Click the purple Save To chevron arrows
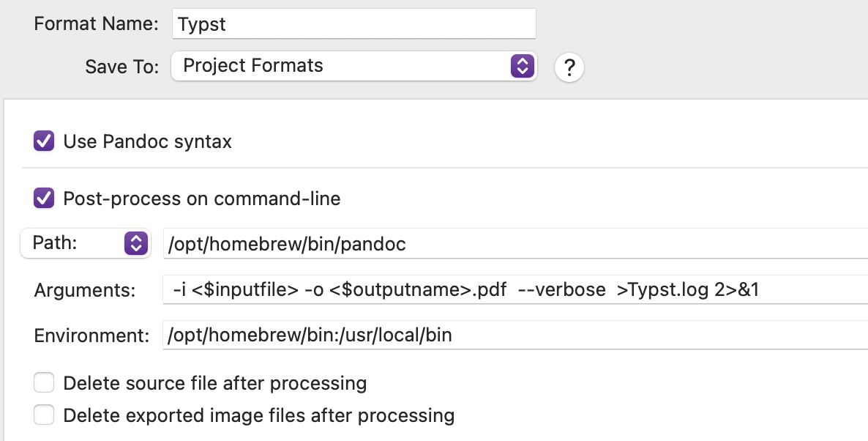Screen dimensions: 868x441 (x=520, y=66)
